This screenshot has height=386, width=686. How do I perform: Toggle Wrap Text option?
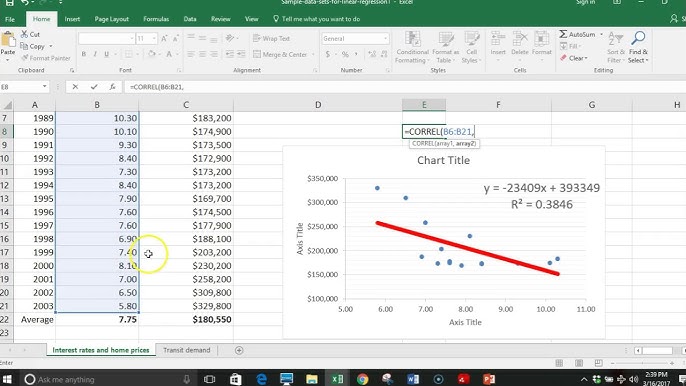(271, 39)
